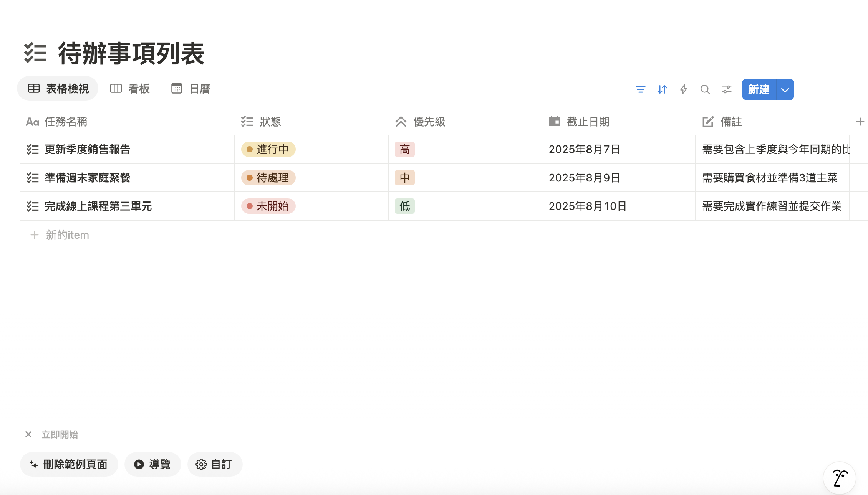The width and height of the screenshot is (868, 495).
Task: Click the red 高 priority tag
Action: click(x=404, y=149)
